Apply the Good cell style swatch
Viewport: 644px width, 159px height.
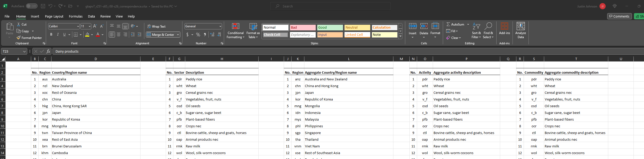[x=330, y=27]
